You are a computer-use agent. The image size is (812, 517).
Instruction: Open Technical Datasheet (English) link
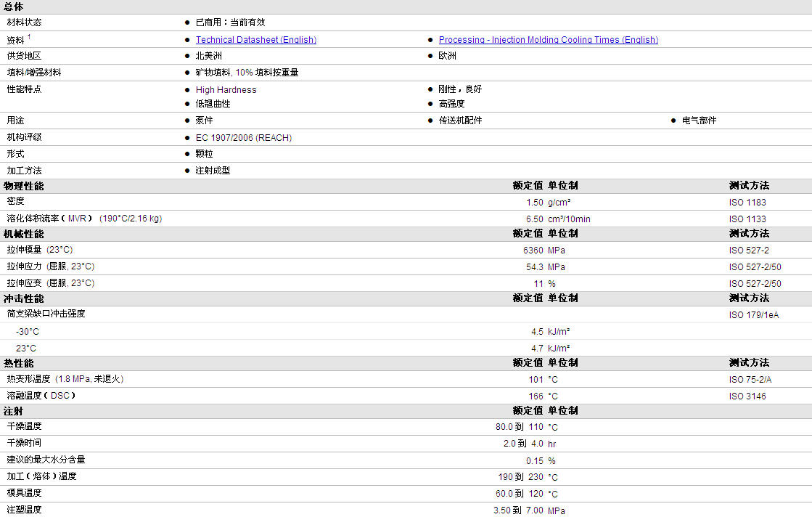[x=256, y=40]
